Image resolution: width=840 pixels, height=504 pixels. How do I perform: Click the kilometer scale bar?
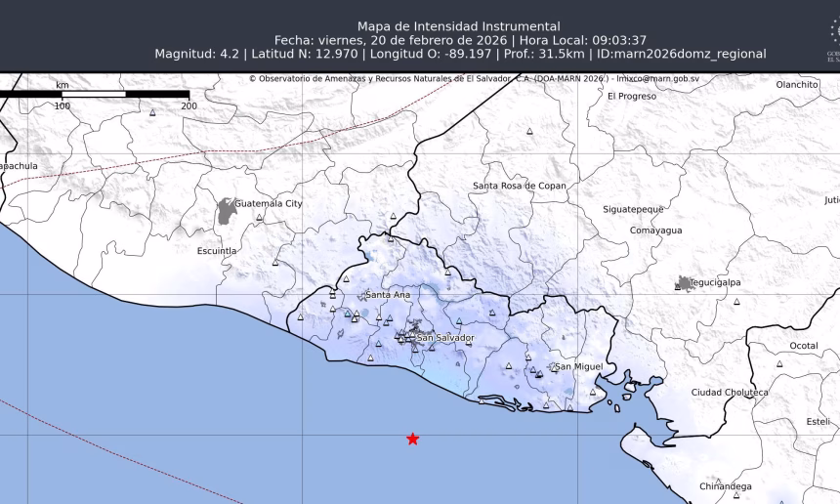coord(95,94)
